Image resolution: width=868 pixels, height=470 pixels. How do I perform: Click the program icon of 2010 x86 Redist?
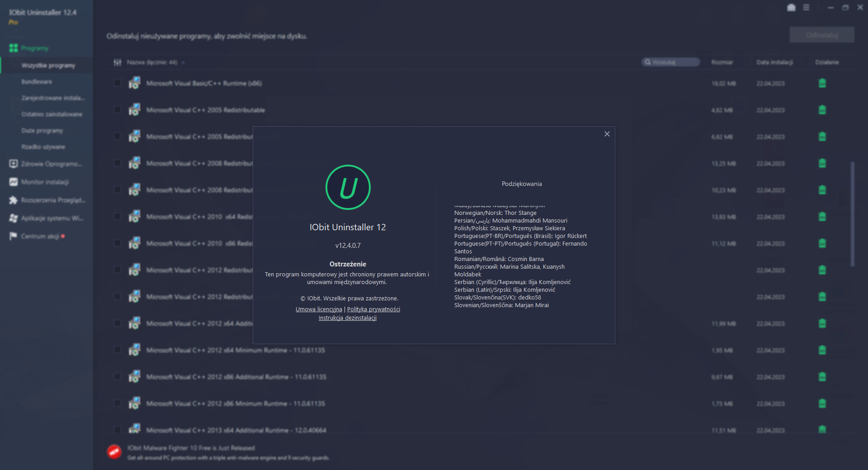tap(134, 243)
